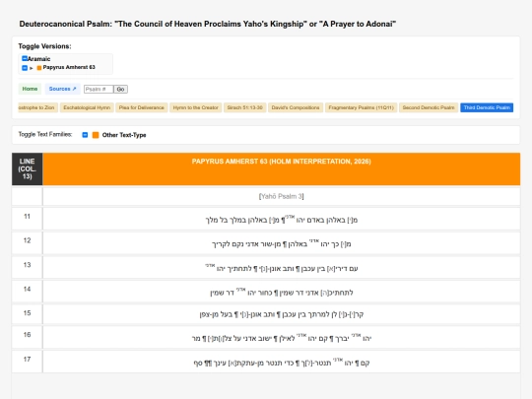Click the Deuterocanonical Psalm page title
Viewport: 532px width, 399px height.
pos(207,24)
